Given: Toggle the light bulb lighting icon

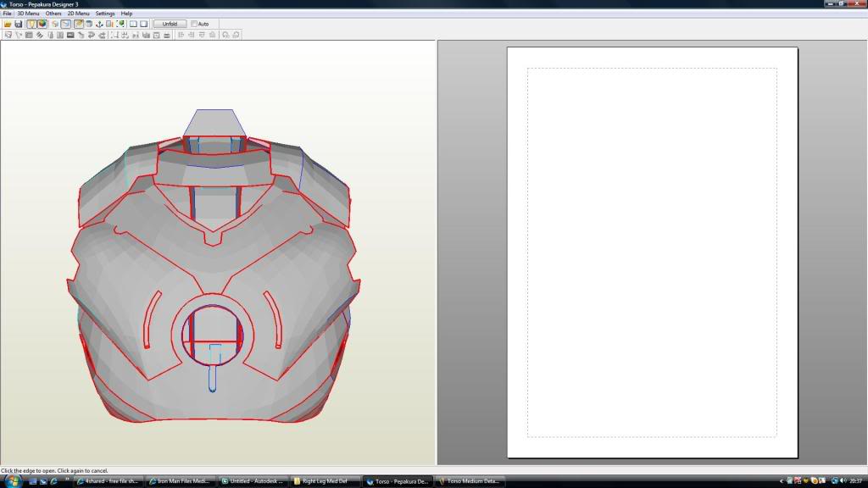Looking at the screenshot, I should (31, 24).
